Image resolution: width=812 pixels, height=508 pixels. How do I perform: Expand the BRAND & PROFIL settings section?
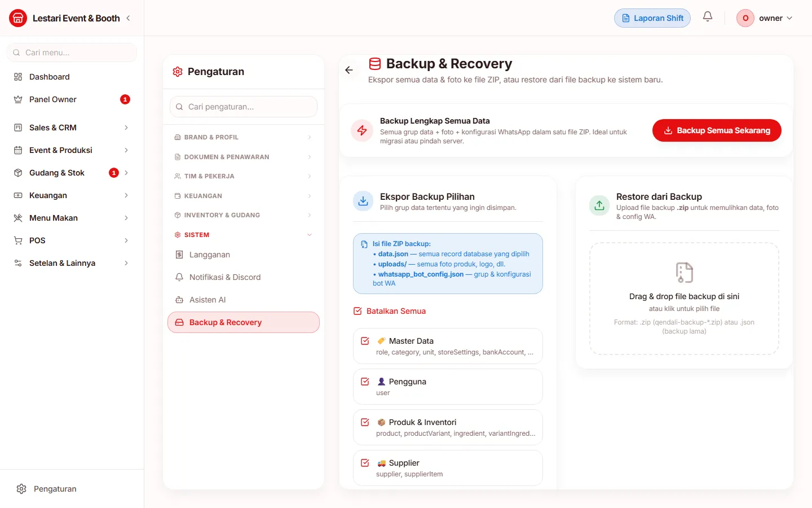tap(244, 137)
